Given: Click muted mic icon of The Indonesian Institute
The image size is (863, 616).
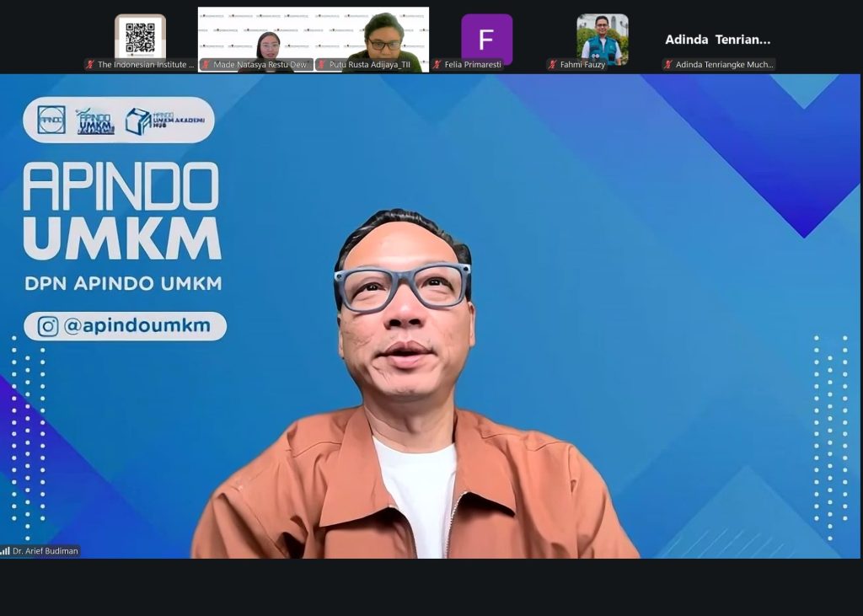Looking at the screenshot, I should point(90,65).
